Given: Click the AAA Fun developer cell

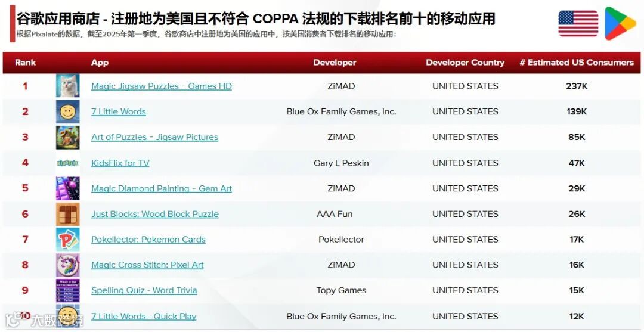Looking at the screenshot, I should [x=335, y=214].
